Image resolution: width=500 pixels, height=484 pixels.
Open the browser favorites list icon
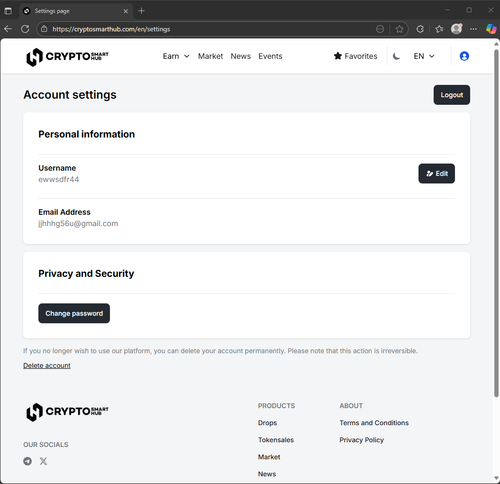point(439,29)
